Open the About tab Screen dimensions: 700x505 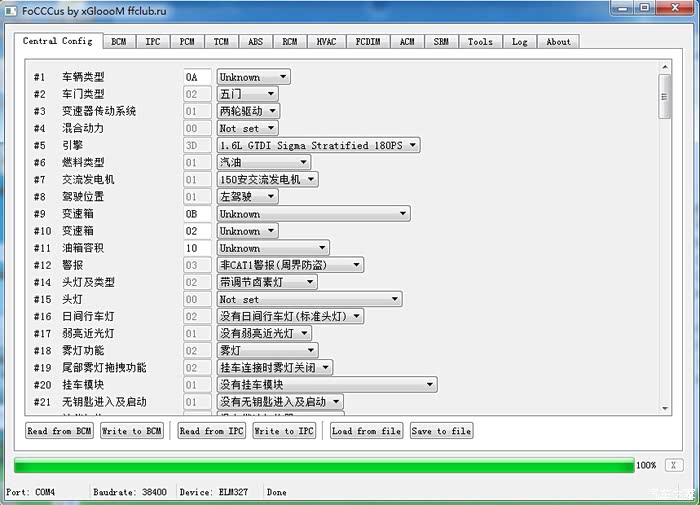[x=558, y=42]
